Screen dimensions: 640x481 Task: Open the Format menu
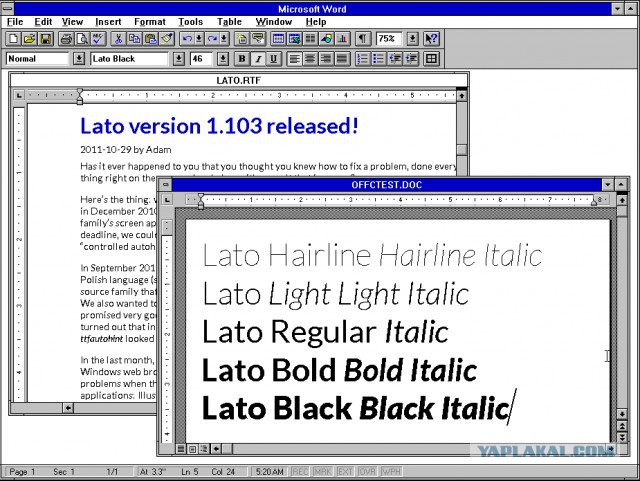click(150, 22)
